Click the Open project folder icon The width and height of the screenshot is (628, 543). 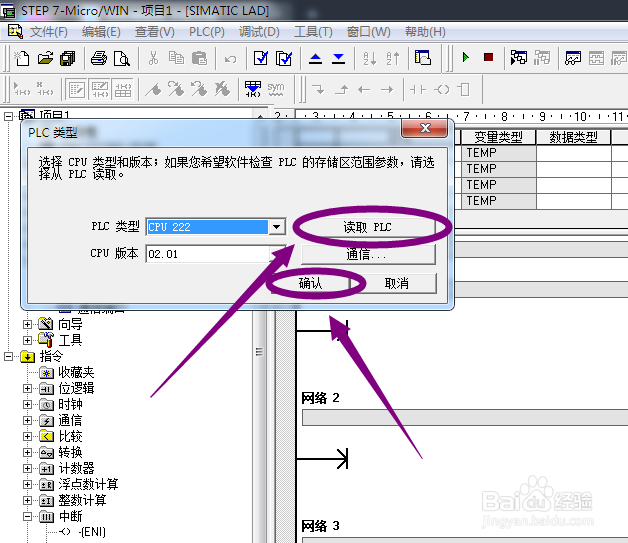[45, 58]
